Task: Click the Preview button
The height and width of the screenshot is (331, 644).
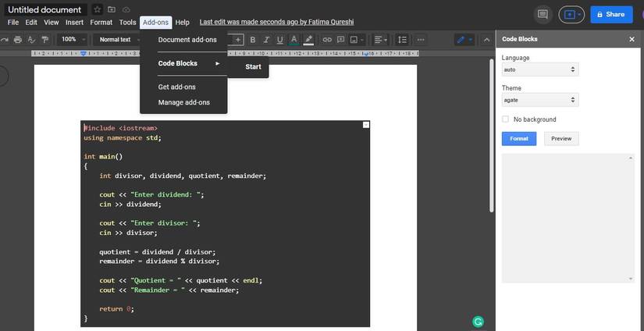Action: coord(561,139)
